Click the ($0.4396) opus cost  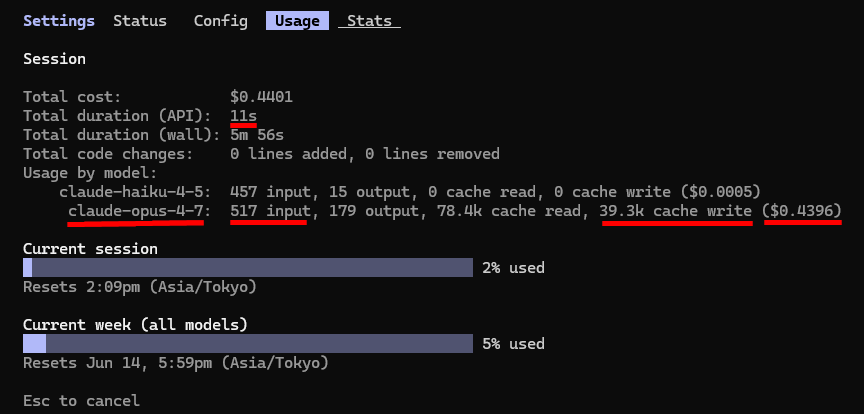(x=802, y=211)
